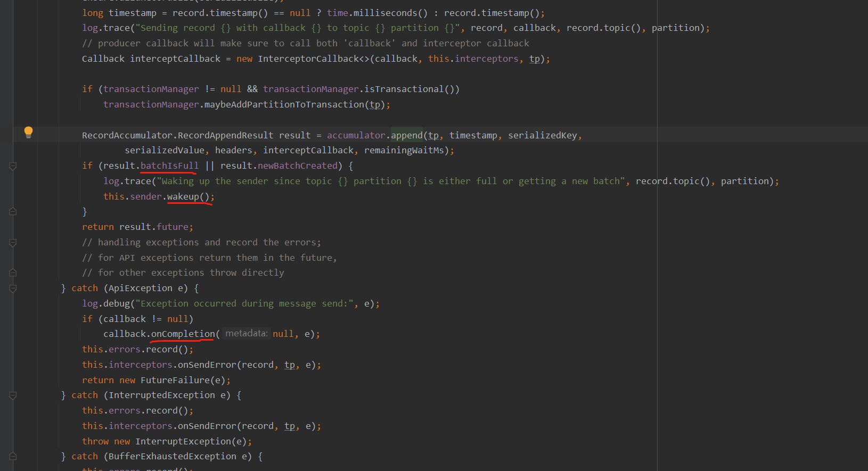
Task: Collapse the '// handling exceptions' comment block
Action: pyautogui.click(x=13, y=243)
